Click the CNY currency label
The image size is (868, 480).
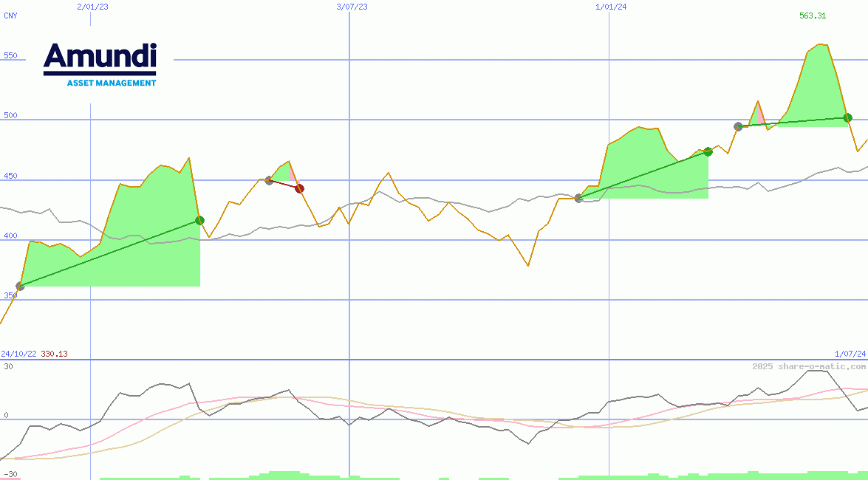click(10, 16)
